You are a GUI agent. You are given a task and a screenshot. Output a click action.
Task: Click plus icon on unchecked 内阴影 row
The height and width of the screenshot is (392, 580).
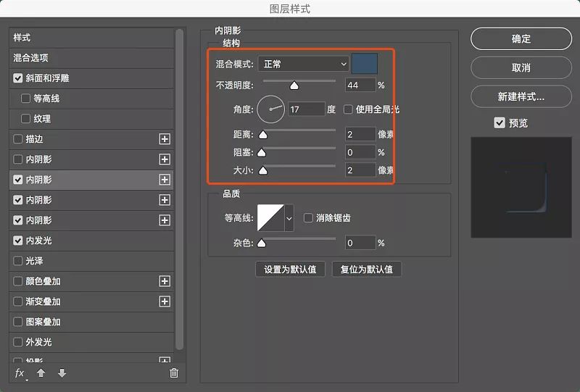(165, 159)
